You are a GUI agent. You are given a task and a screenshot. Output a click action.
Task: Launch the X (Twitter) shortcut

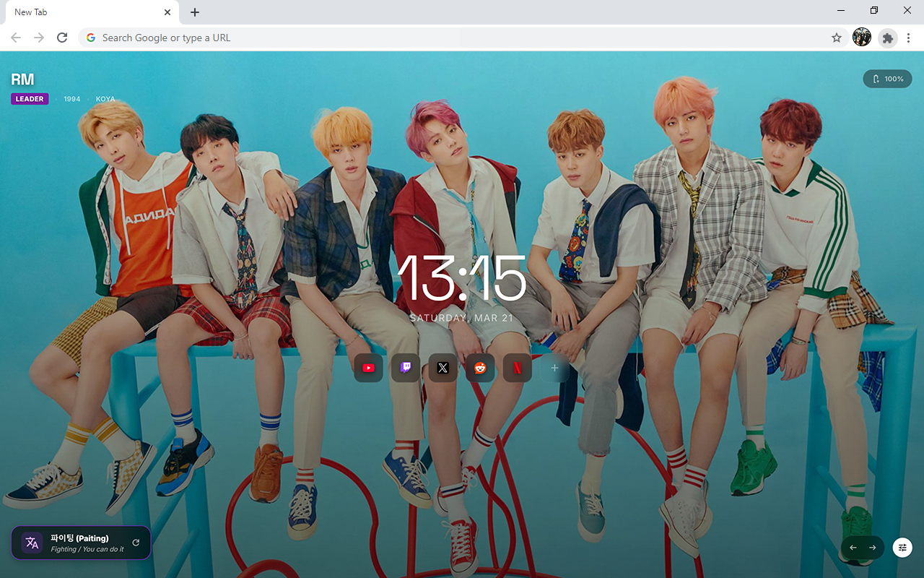[443, 368]
